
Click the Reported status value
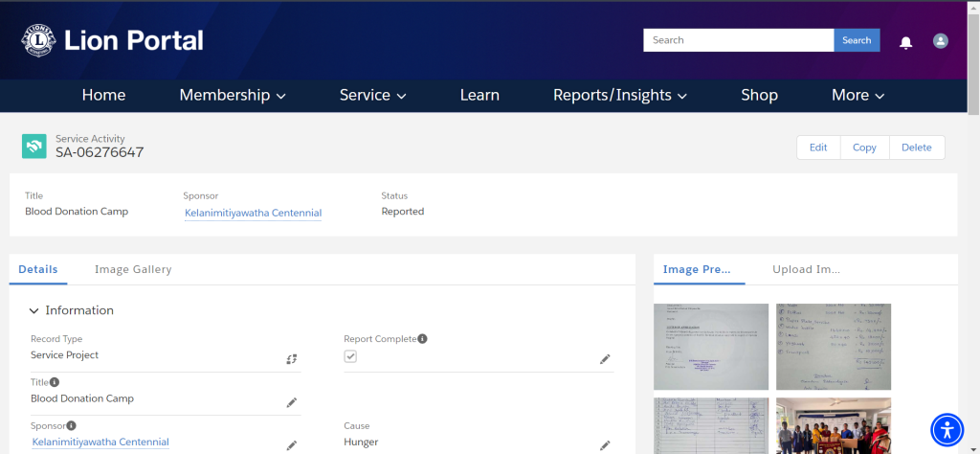(x=403, y=212)
